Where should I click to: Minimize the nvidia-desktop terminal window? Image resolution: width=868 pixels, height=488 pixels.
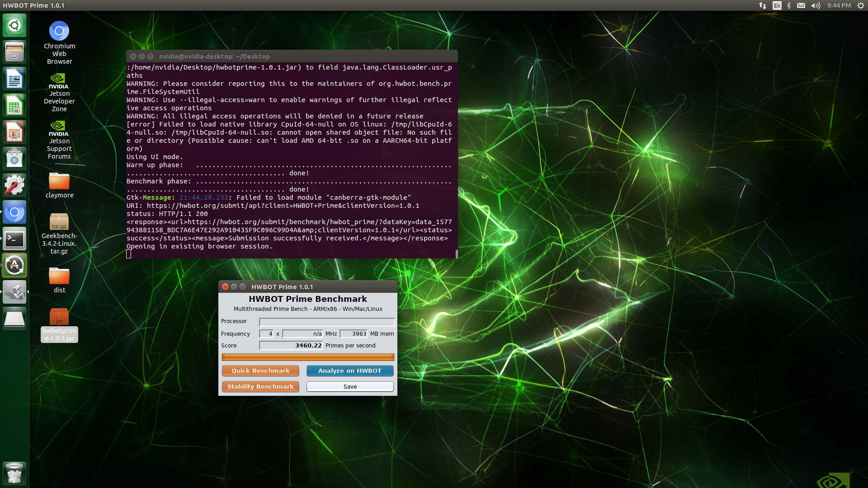coord(142,56)
